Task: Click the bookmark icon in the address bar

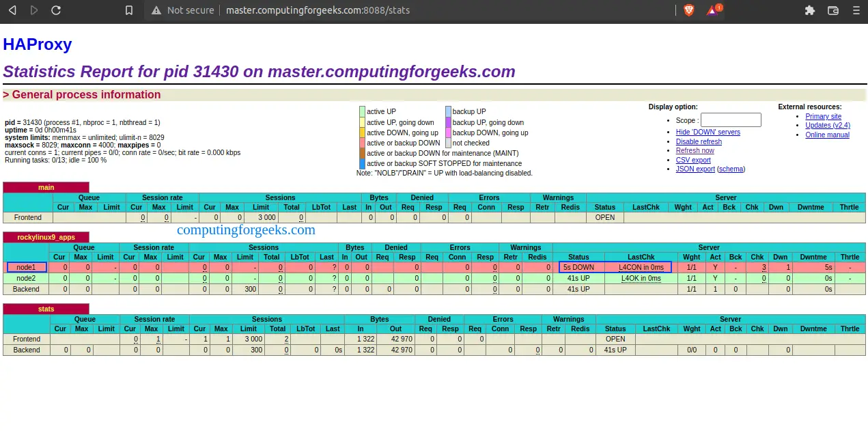Action: (129, 10)
